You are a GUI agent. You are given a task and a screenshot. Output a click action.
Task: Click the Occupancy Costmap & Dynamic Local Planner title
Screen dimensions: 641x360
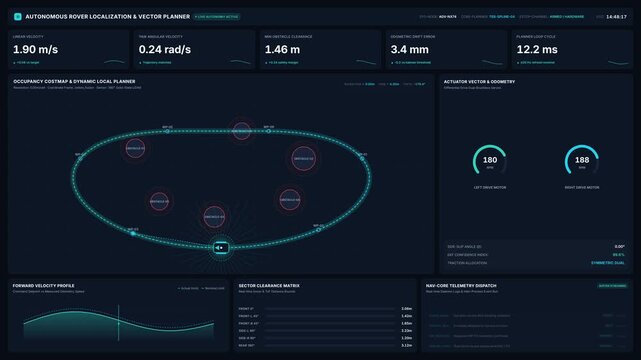74,81
